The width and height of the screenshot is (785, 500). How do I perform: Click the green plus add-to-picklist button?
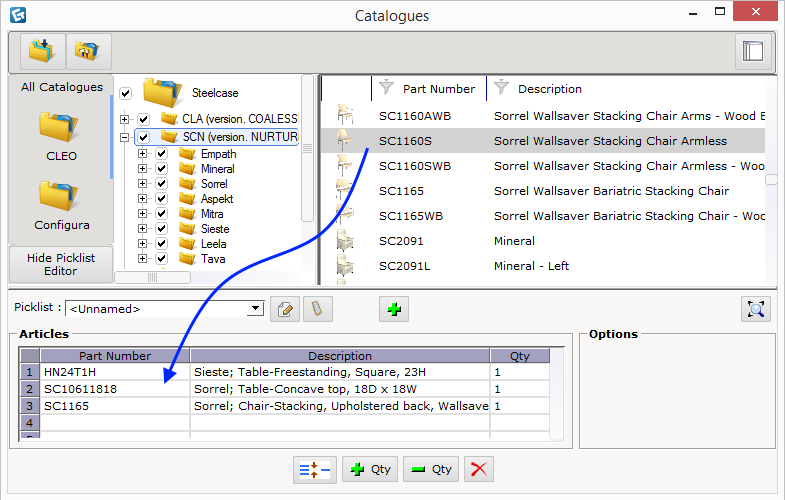pos(394,309)
